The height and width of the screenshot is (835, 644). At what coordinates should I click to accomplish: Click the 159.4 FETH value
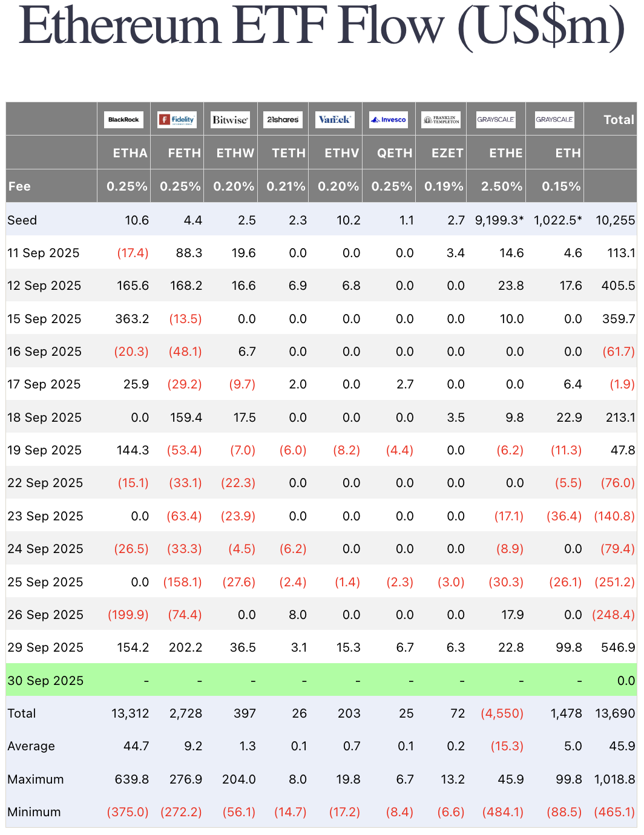[x=186, y=417]
